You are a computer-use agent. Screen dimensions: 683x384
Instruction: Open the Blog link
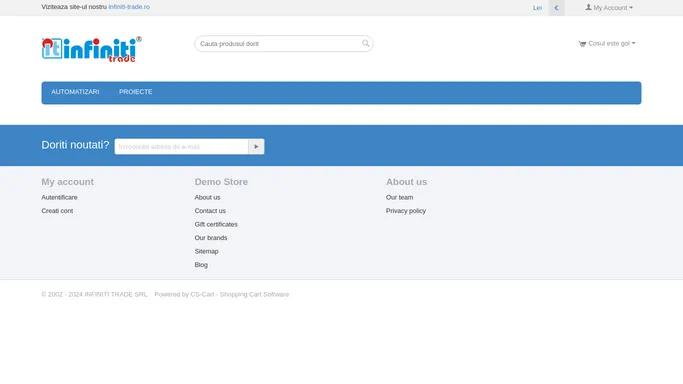click(x=201, y=265)
